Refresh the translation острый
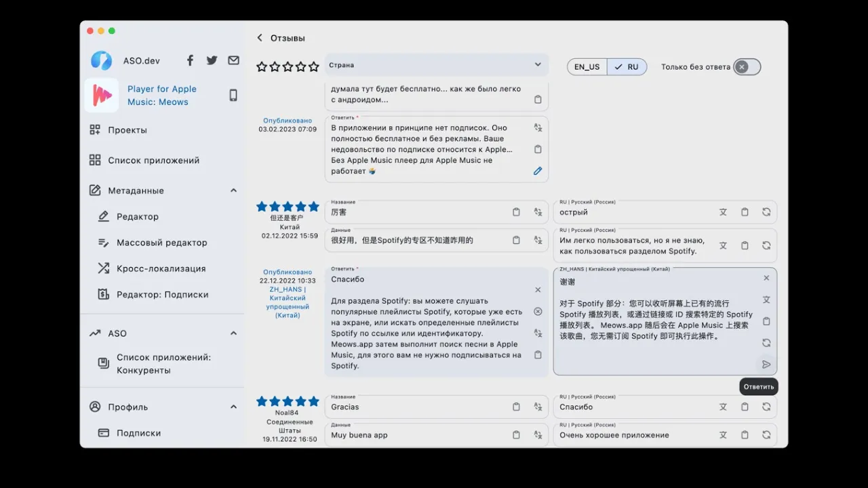This screenshot has width=868, height=488. [x=766, y=212]
